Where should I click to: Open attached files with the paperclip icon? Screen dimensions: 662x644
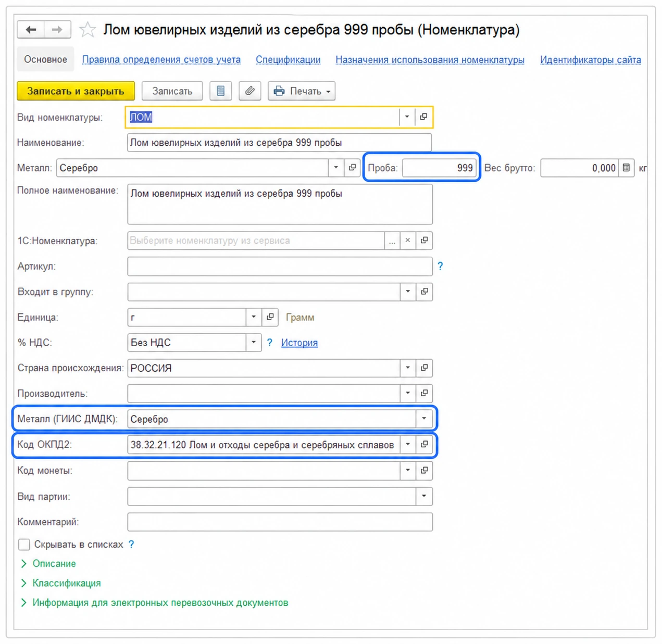tap(250, 91)
